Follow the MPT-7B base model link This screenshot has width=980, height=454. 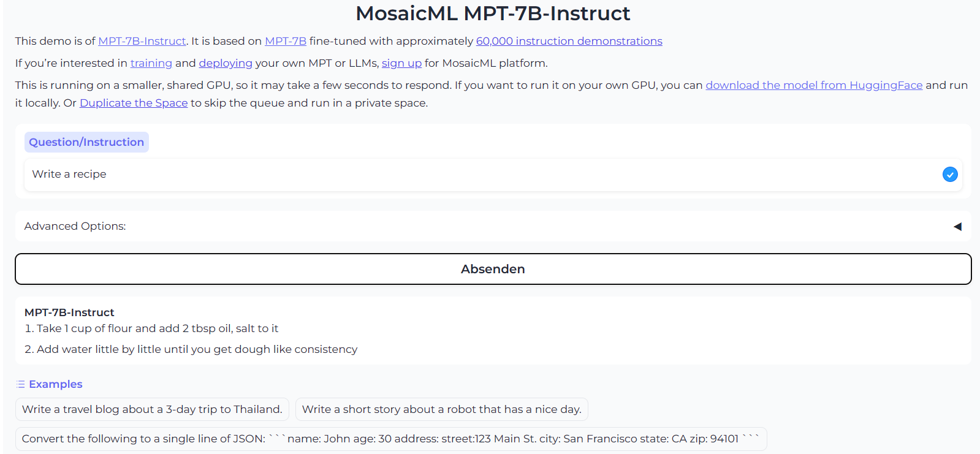(x=286, y=41)
